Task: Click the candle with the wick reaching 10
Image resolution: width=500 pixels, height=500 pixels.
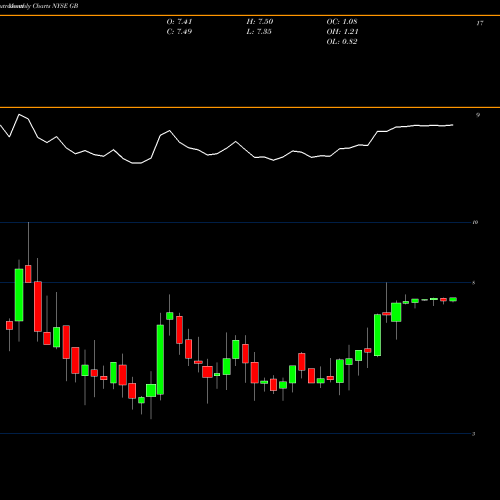Action: click(28, 274)
